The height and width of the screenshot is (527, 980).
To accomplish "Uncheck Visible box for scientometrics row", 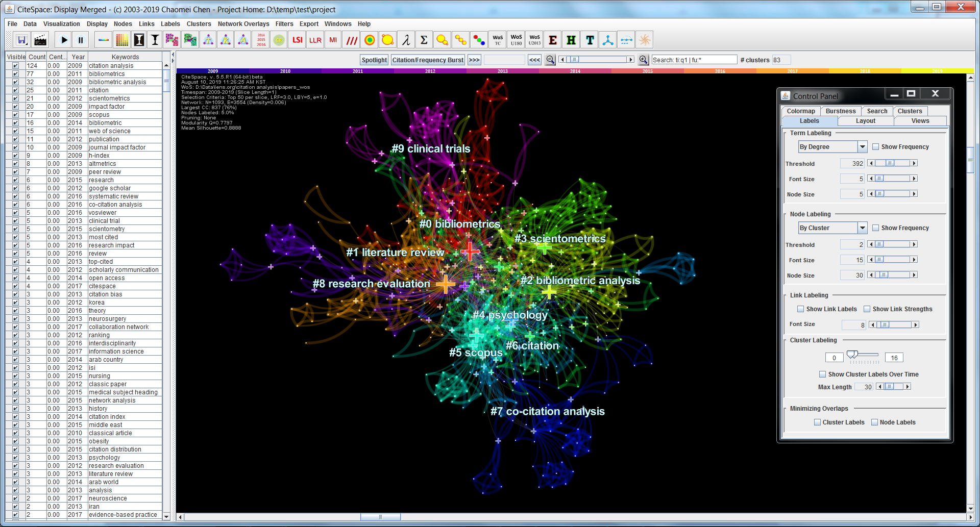I will 15,98.
